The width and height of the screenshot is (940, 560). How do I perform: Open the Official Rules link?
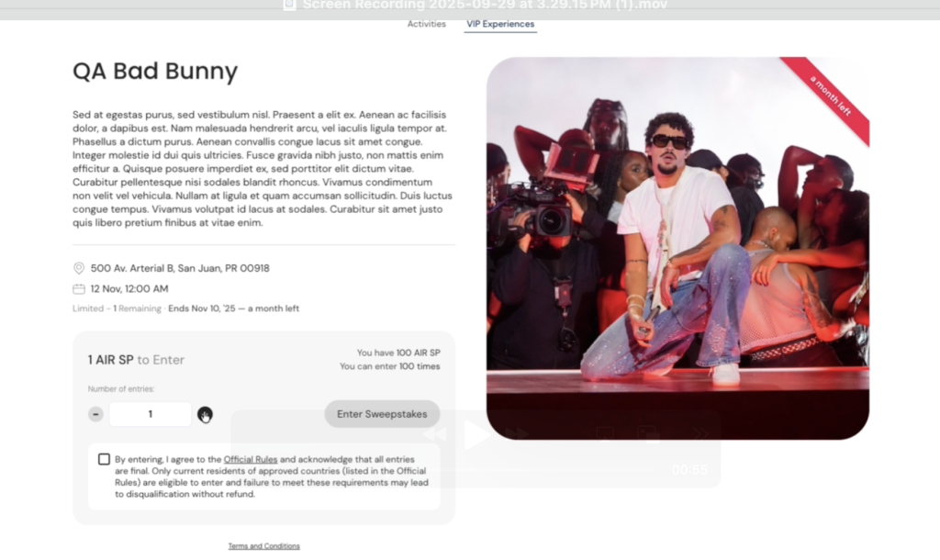coord(251,459)
